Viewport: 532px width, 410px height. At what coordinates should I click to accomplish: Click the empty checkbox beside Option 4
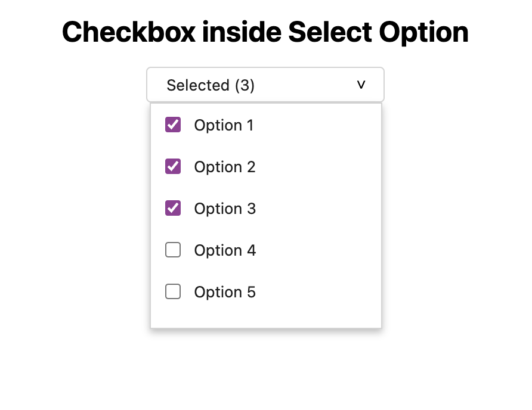173,250
